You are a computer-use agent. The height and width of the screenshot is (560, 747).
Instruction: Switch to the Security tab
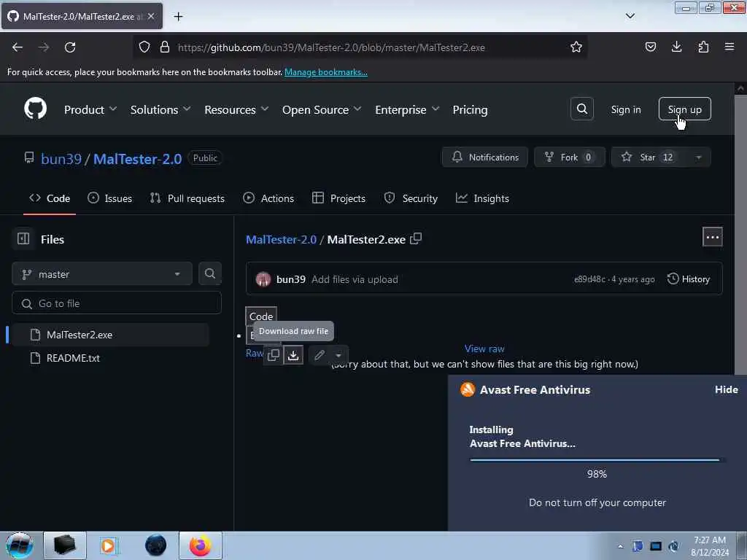411,198
